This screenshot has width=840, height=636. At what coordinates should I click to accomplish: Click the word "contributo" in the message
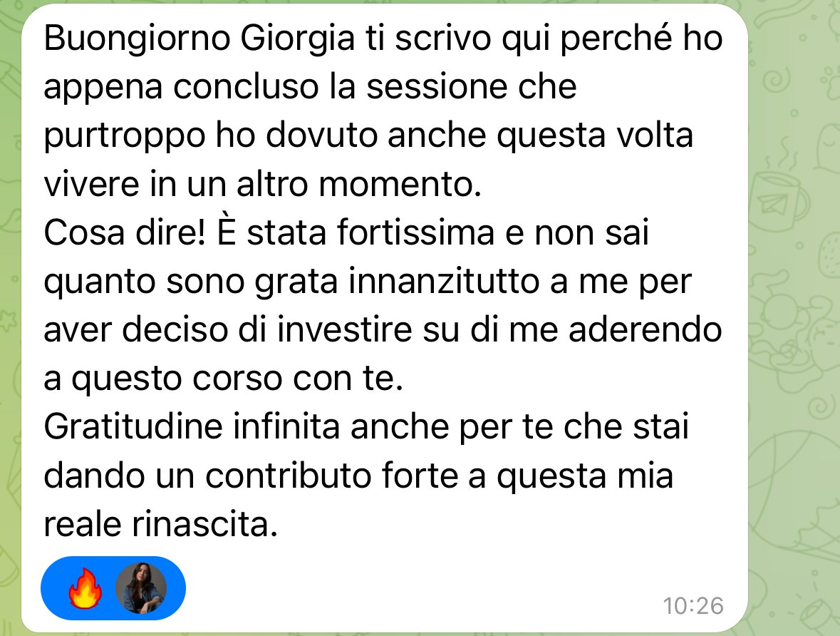289,475
